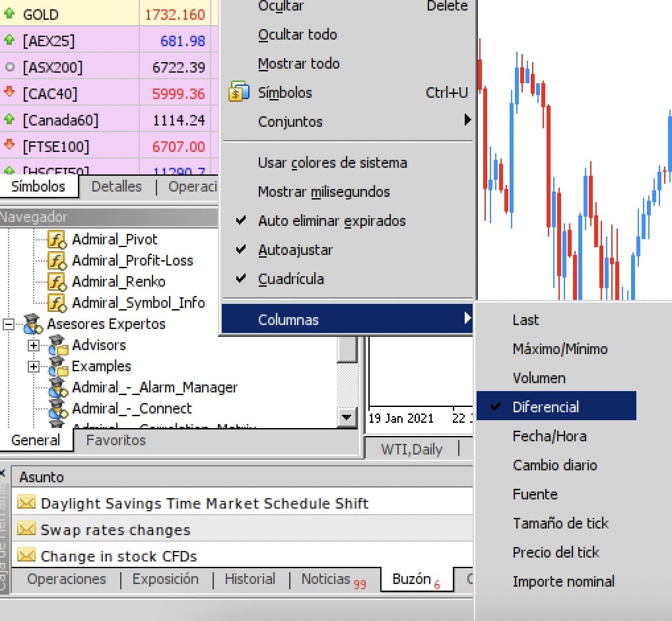This screenshot has width=672, height=621.
Task: Click the Símbolos menu entry dollar icon
Action: point(239,91)
